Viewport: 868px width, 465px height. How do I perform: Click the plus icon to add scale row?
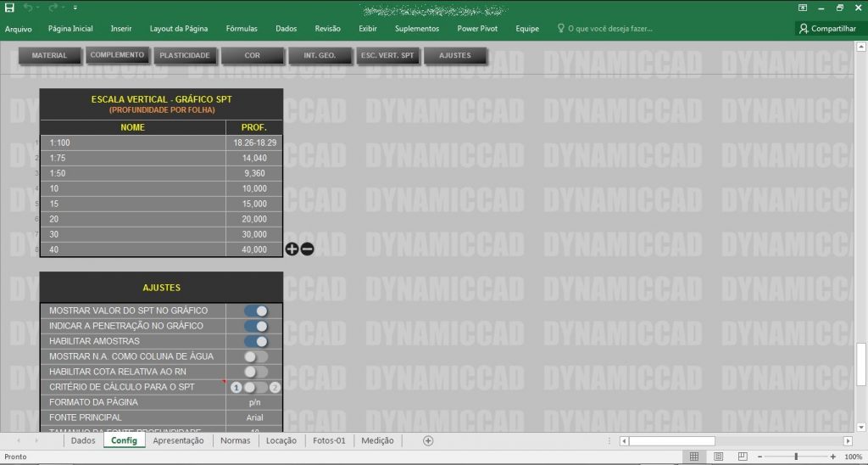292,249
